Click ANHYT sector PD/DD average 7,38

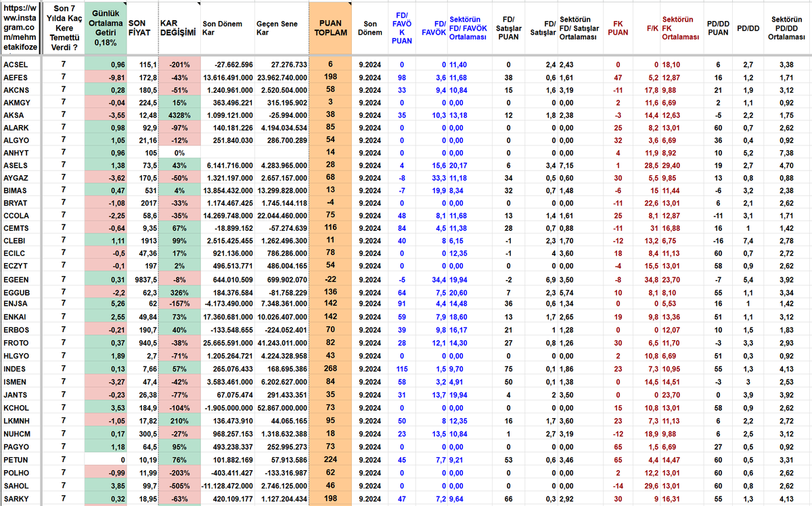786,152
